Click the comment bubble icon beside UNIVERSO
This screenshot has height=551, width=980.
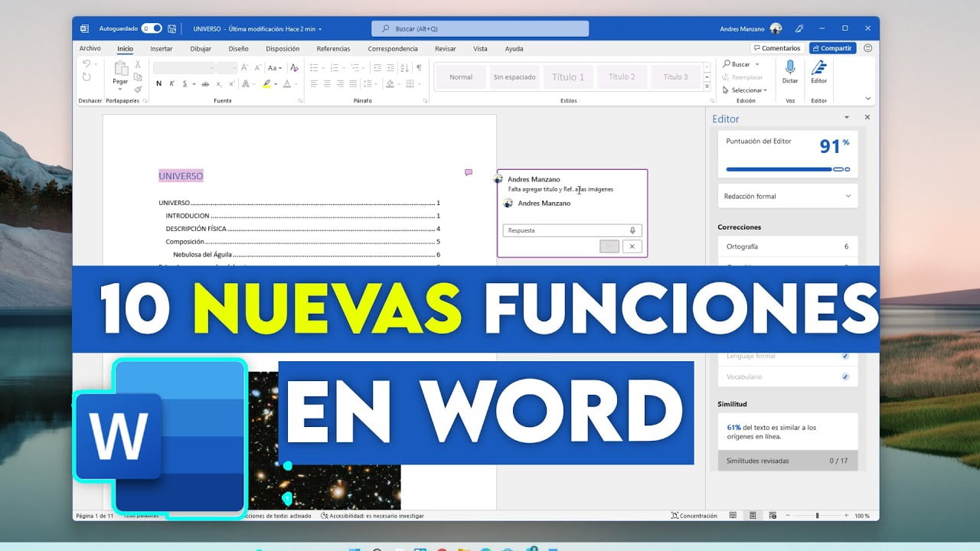pos(469,173)
